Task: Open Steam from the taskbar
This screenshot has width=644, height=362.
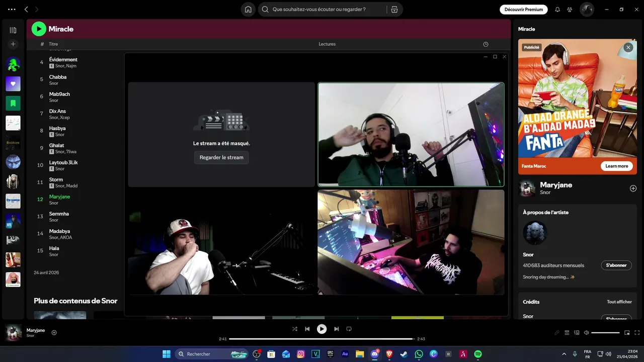Action: pyautogui.click(x=404, y=354)
